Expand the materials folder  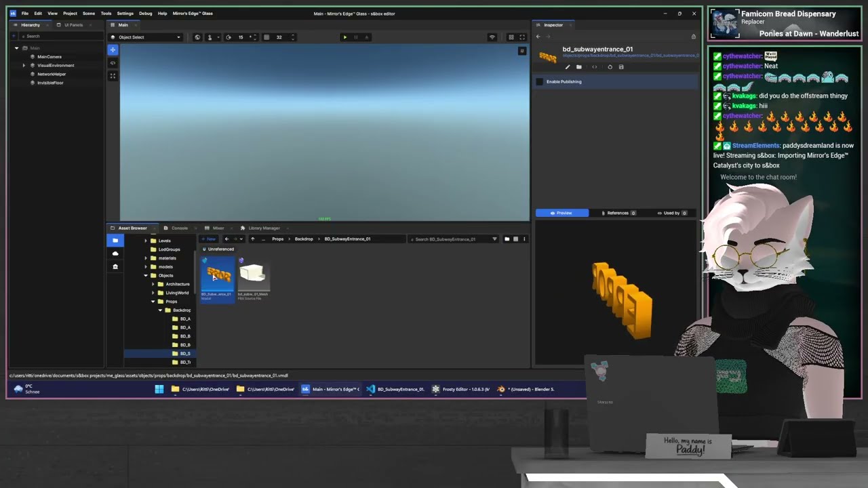pos(145,258)
